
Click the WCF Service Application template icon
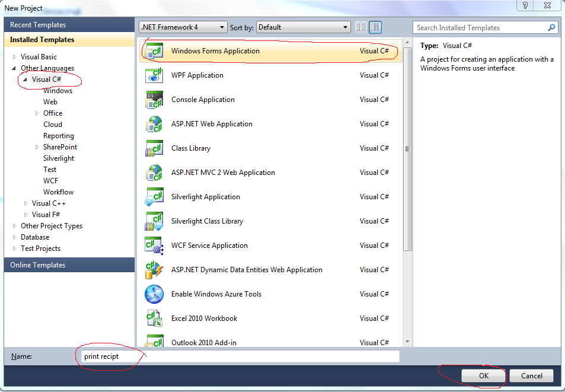tap(154, 246)
